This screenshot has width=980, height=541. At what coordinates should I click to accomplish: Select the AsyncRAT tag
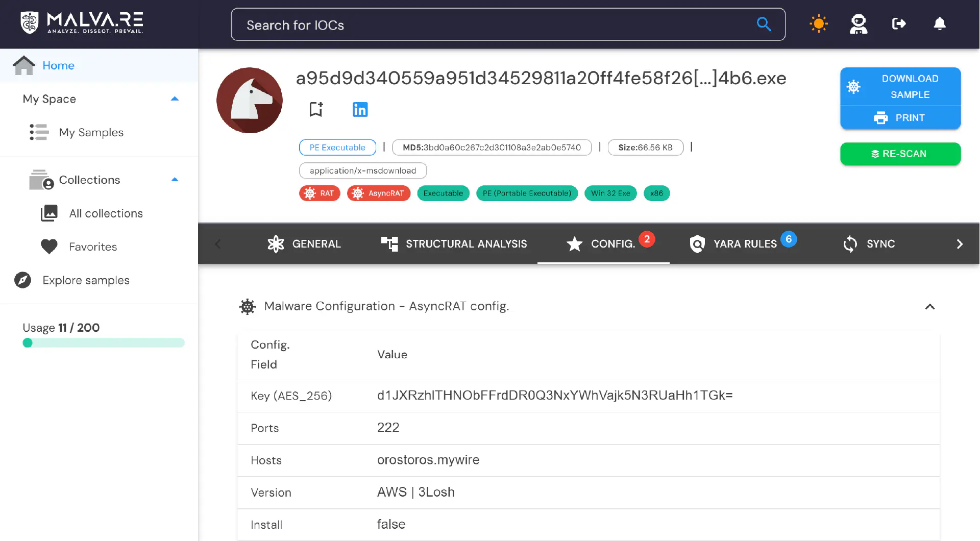point(379,193)
